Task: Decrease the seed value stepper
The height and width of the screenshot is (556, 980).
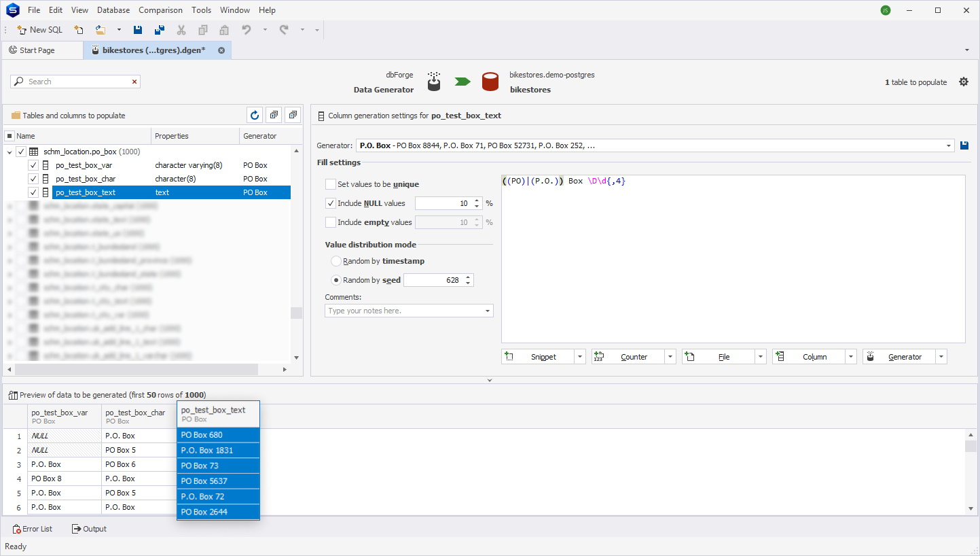Action: tap(469, 283)
